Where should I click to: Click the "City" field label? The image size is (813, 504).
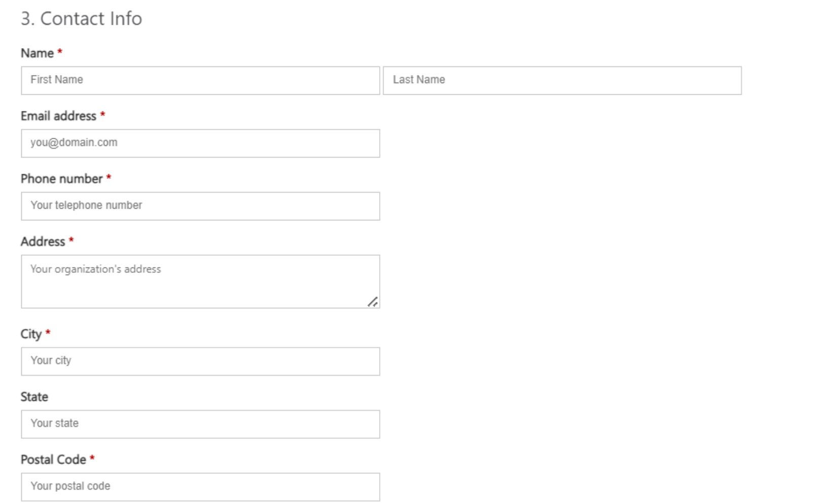[31, 334]
